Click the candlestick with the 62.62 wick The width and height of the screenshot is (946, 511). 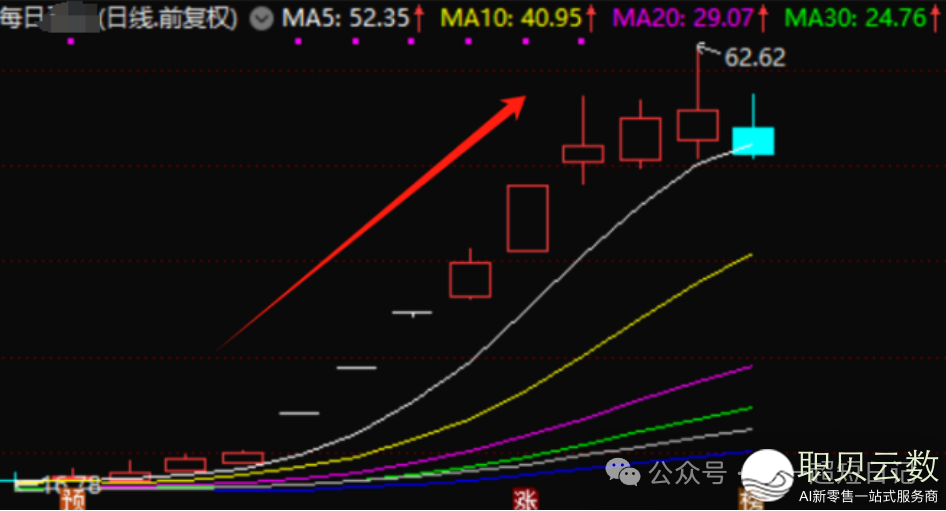point(698,125)
